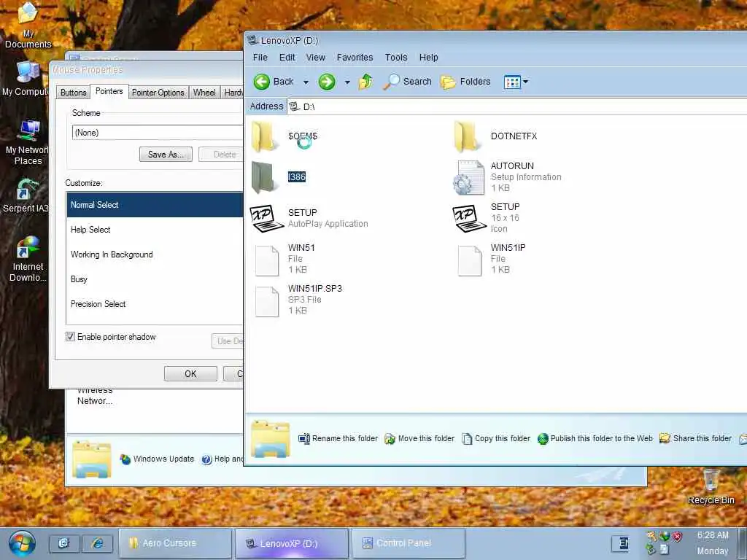747x560 pixels.
Task: Click the Outlook Express quick launch icon
Action: click(64, 543)
